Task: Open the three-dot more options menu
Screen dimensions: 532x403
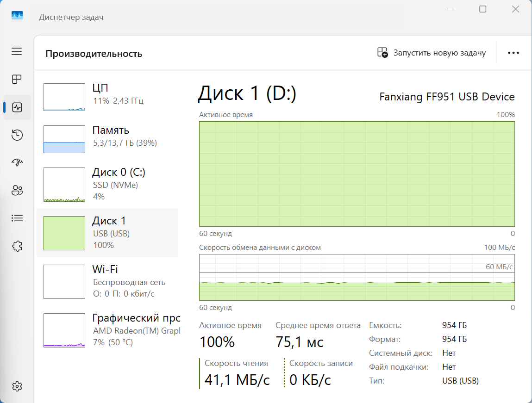Action: [x=513, y=53]
